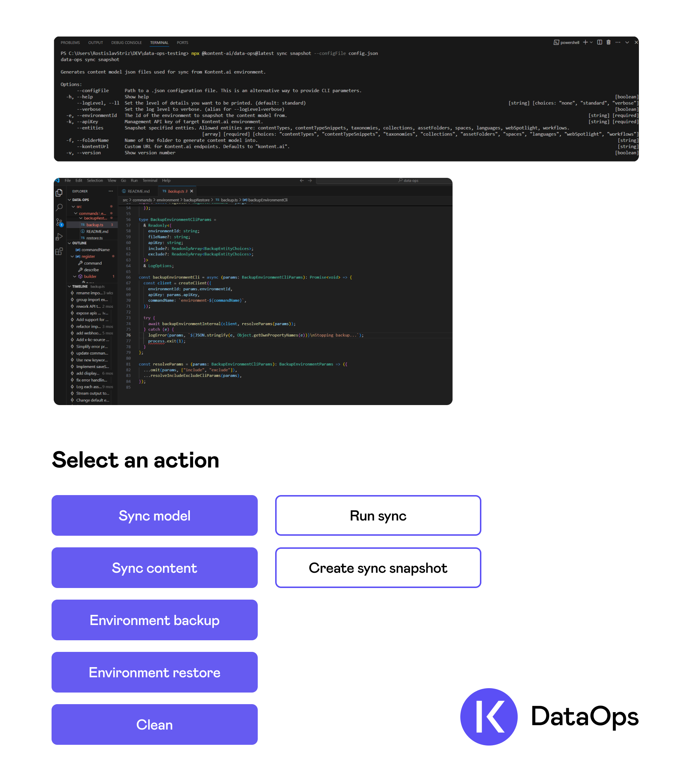This screenshot has width=697, height=784.
Task: Launch a new terminal with the plus icon
Action: [586, 42]
